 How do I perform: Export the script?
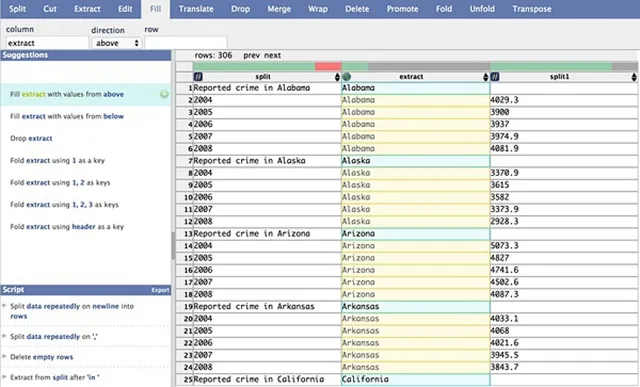(160, 290)
